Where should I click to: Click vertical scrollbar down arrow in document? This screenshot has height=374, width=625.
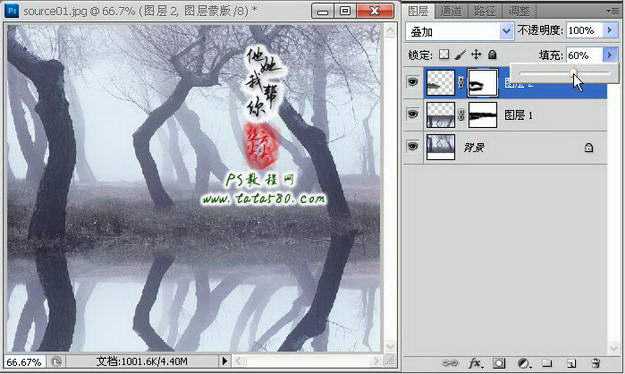pos(390,346)
